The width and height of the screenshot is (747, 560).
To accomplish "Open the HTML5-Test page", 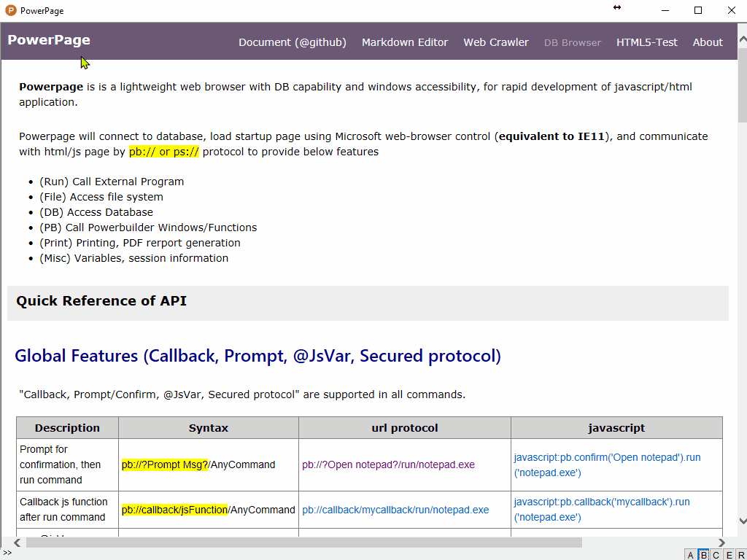I will pos(647,42).
